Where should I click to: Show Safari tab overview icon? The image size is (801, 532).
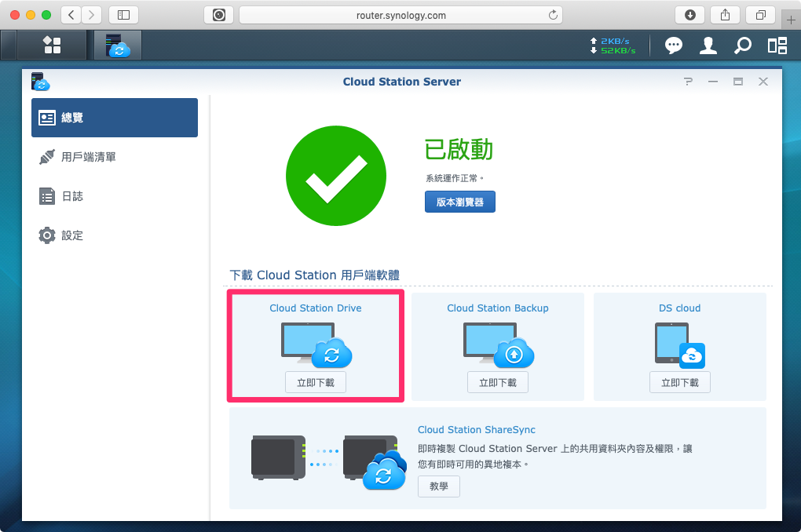point(761,15)
